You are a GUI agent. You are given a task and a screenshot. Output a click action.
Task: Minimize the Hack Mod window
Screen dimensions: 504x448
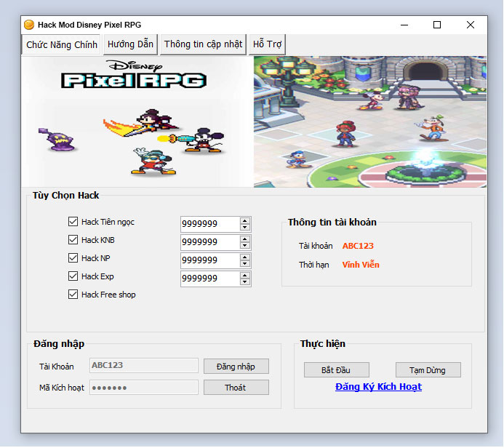pos(404,25)
